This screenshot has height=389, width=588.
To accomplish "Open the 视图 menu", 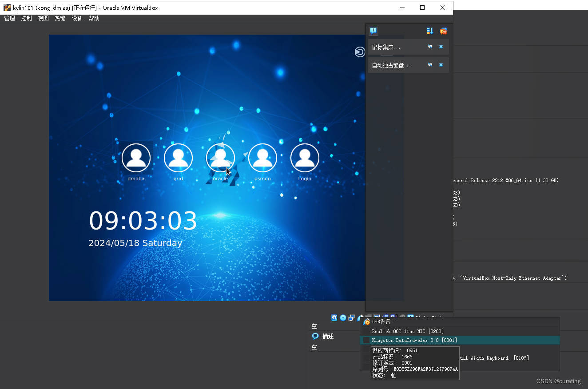I will [x=43, y=18].
